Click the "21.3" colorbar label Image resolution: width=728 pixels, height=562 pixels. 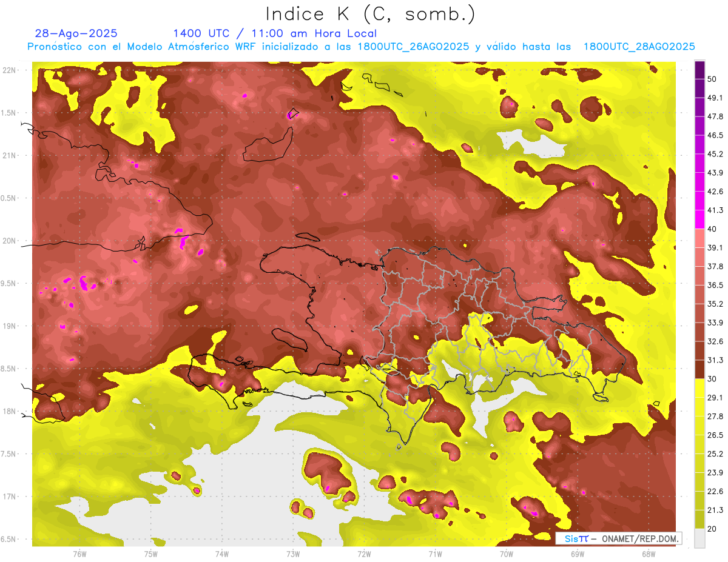(715, 510)
